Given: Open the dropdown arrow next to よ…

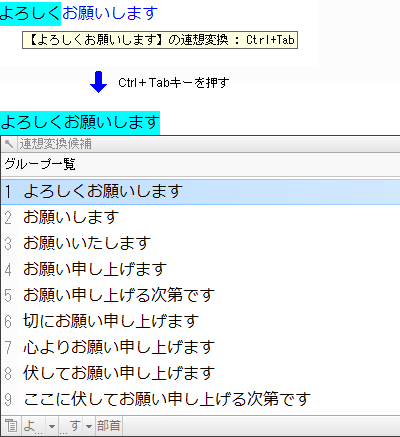Looking at the screenshot, I should 52,426.
